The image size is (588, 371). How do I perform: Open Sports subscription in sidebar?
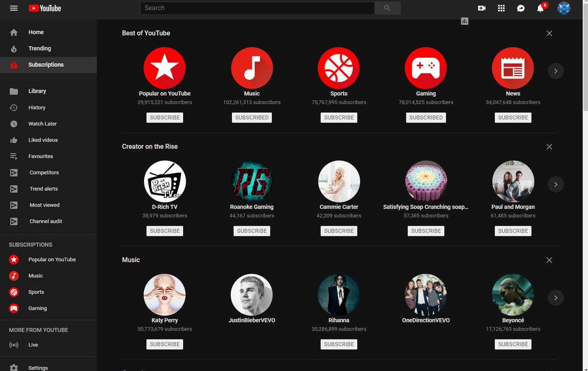pos(49,292)
